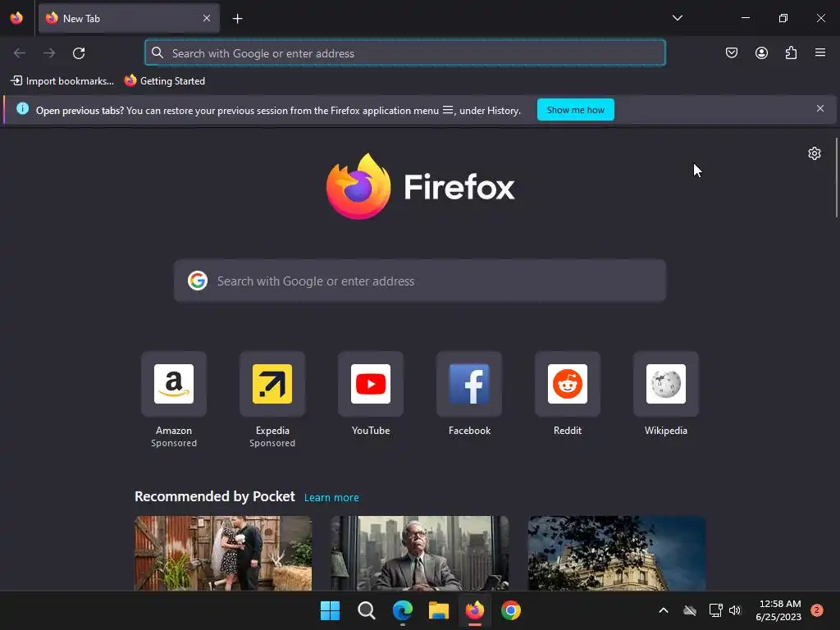Screen dimensions: 840x630
Task: Click the page vertical scrollbar
Action: click(x=836, y=177)
